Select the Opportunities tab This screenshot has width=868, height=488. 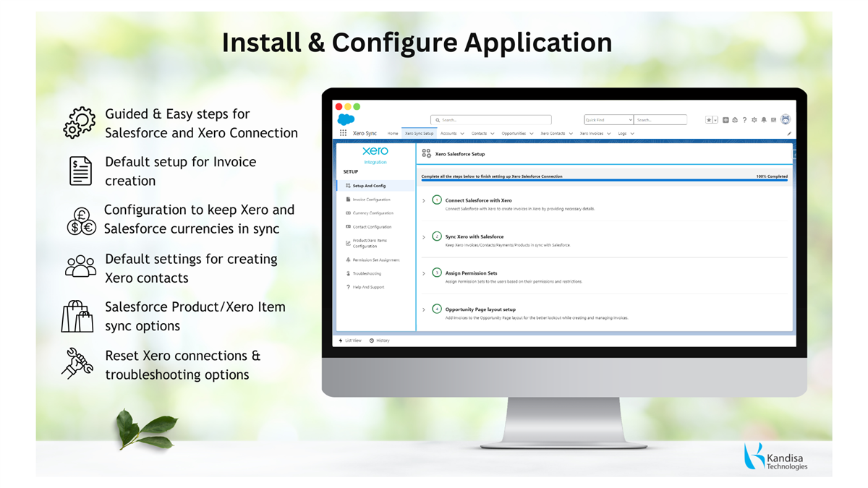click(x=514, y=134)
